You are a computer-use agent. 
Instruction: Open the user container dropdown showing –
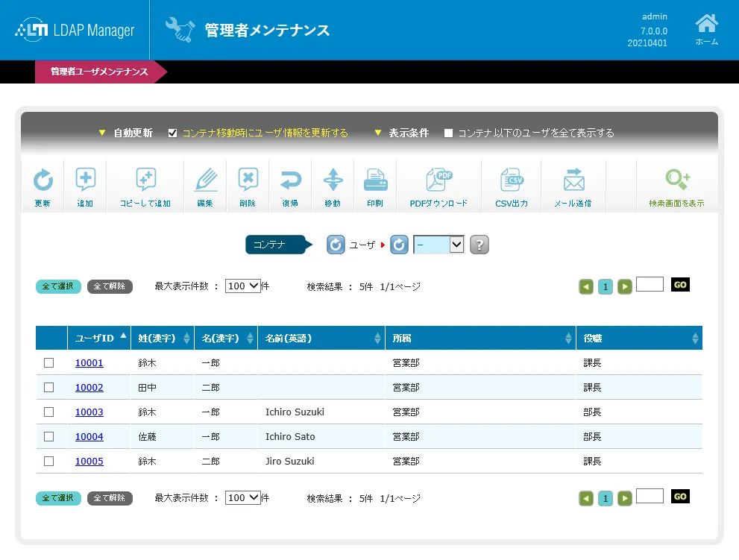click(438, 244)
